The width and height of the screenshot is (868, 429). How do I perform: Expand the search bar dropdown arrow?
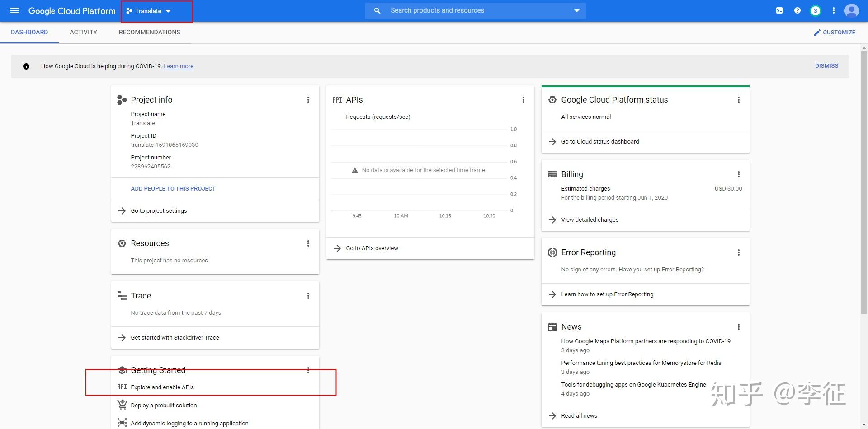tap(577, 11)
